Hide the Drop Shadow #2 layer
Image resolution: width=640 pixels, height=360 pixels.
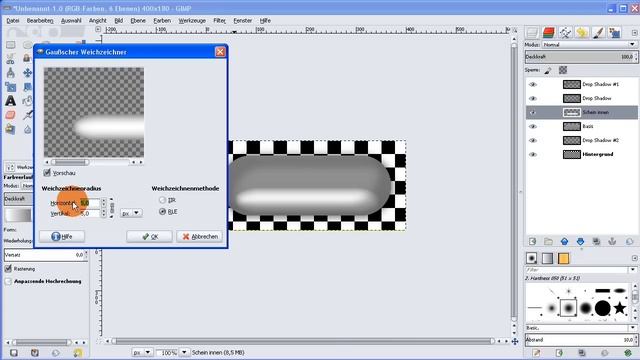533,140
